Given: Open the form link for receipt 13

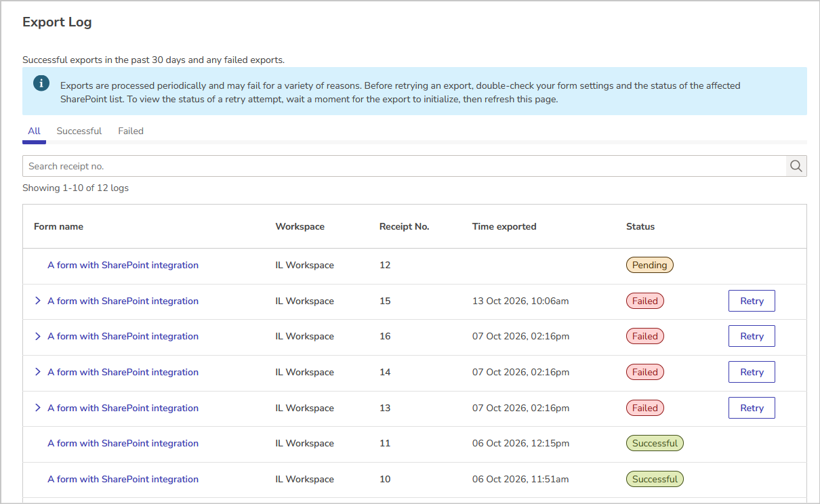Looking at the screenshot, I should [x=123, y=408].
